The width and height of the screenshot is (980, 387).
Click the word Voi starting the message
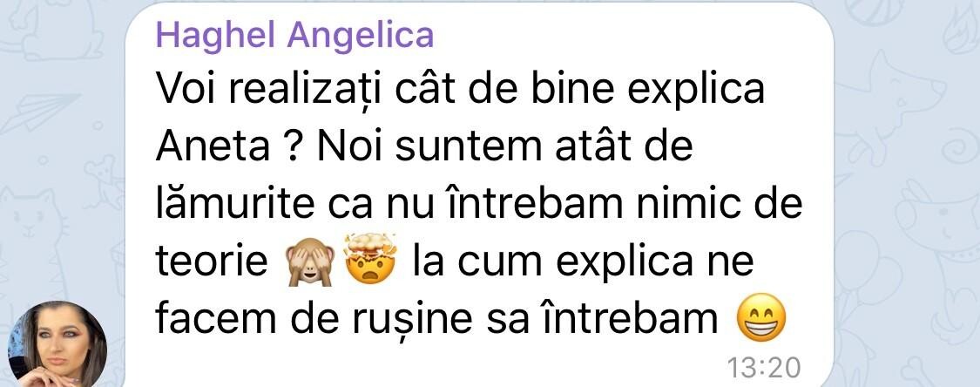(x=187, y=91)
